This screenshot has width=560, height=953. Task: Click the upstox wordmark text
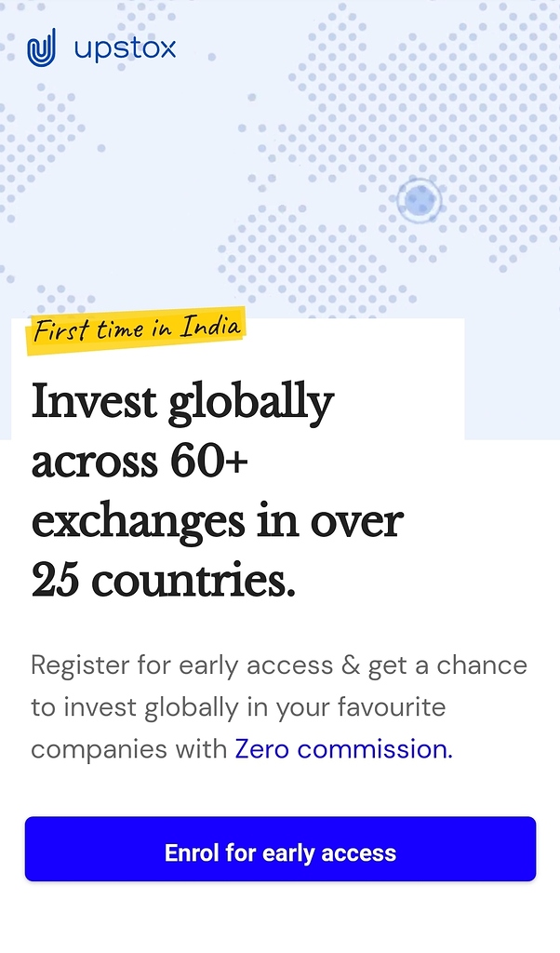(125, 48)
